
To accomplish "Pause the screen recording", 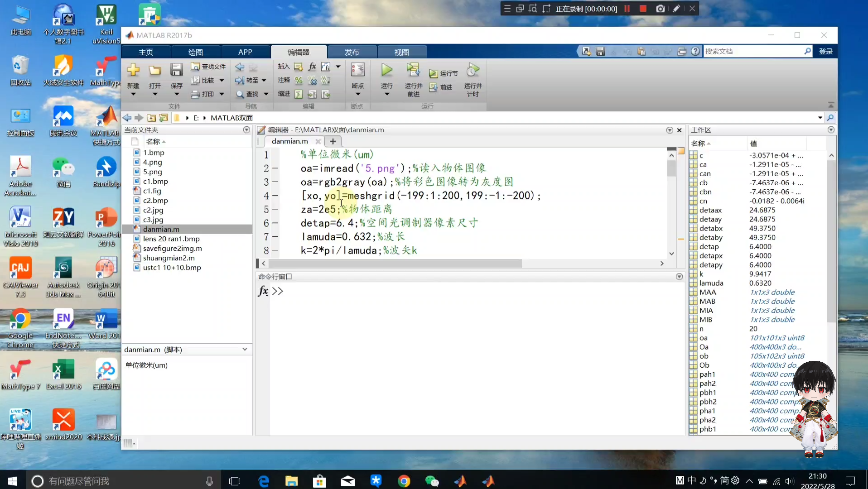I will coord(627,8).
